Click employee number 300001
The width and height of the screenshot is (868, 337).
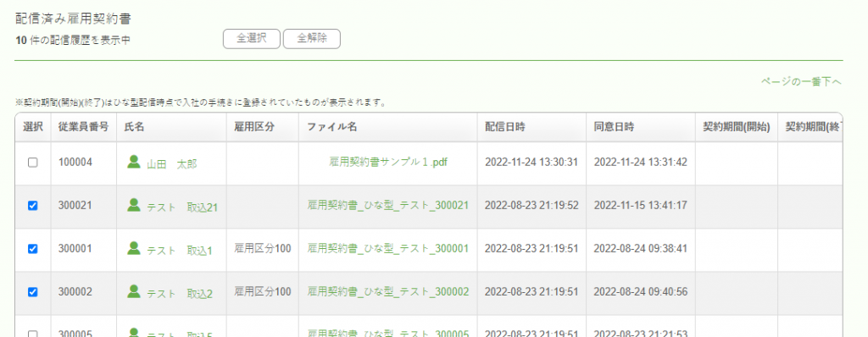click(x=75, y=248)
